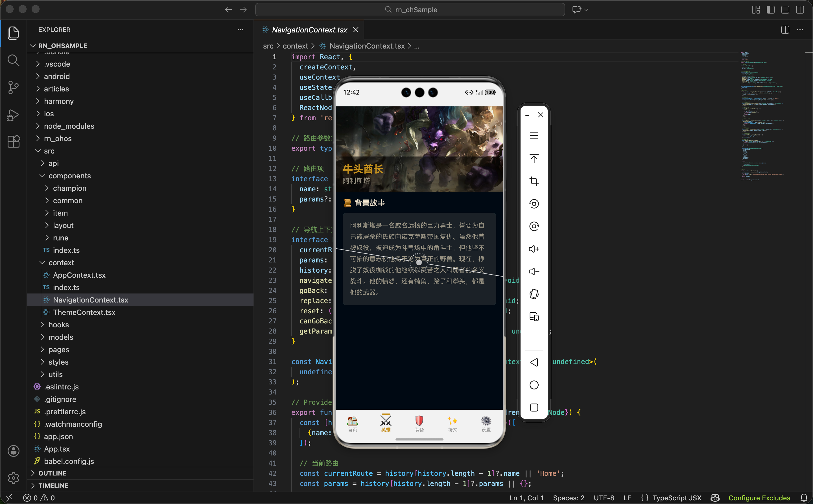Expand the OUTLINE section

(140, 473)
